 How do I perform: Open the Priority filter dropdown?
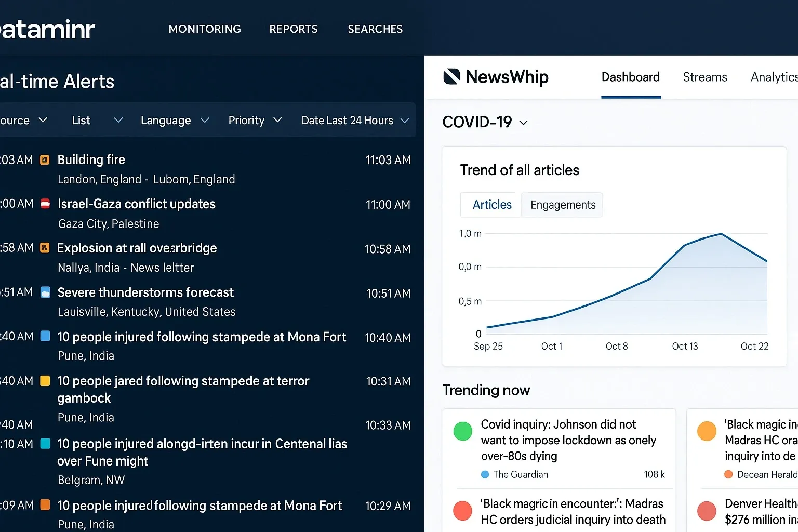click(255, 120)
